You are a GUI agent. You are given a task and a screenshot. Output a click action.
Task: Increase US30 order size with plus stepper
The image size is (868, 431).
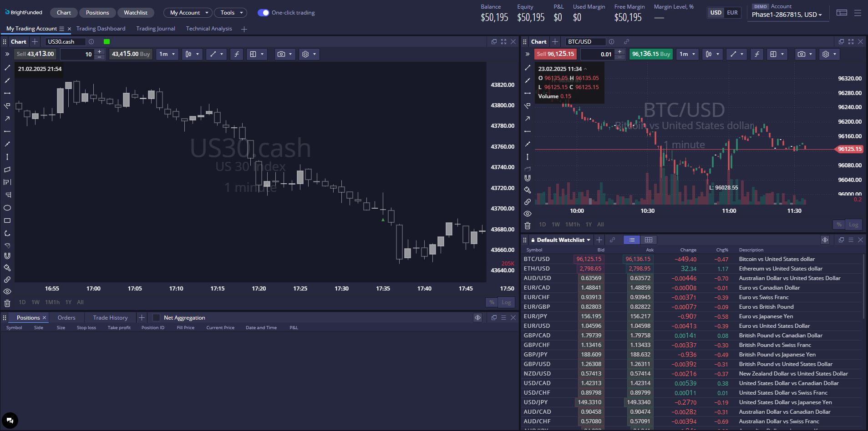99,52
